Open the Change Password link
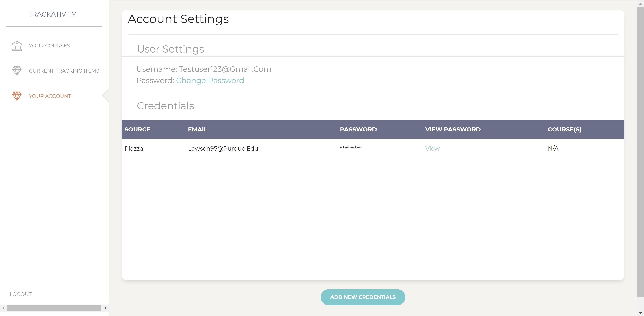The height and width of the screenshot is (316, 644). pyautogui.click(x=210, y=80)
